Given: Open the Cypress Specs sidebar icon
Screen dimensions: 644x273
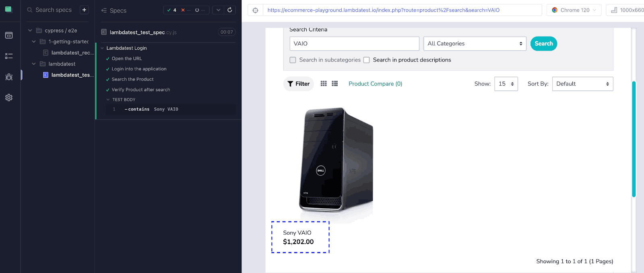Looking at the screenshot, I should click(x=9, y=35).
